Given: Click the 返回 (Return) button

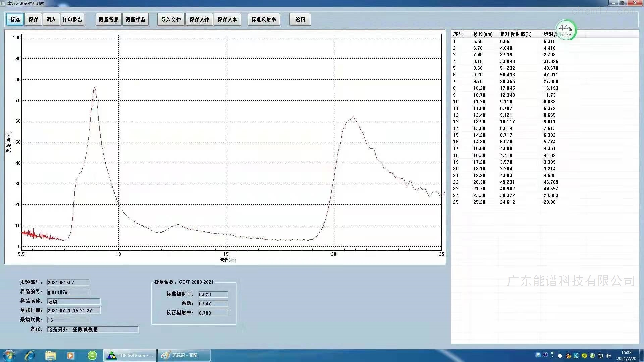Looking at the screenshot, I should click(x=300, y=19).
